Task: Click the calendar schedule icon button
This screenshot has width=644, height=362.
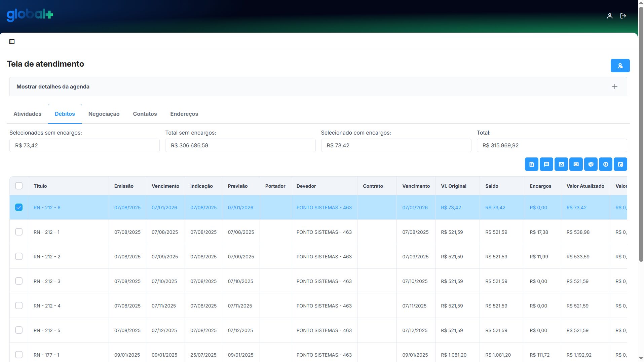Action: coord(620,165)
